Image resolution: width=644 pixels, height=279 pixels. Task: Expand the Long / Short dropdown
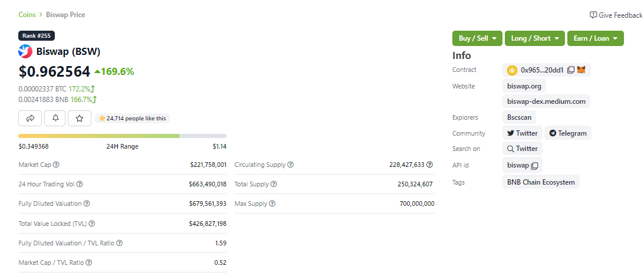pyautogui.click(x=535, y=38)
